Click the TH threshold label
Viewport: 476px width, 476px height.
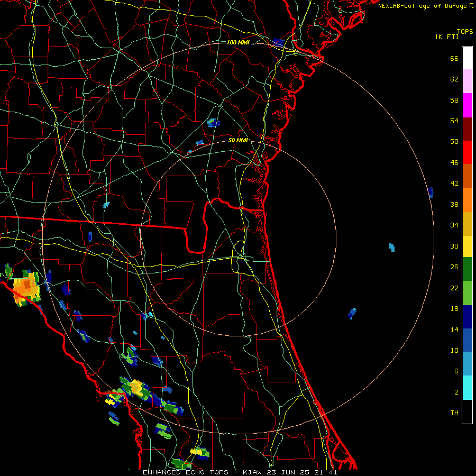[x=454, y=413]
